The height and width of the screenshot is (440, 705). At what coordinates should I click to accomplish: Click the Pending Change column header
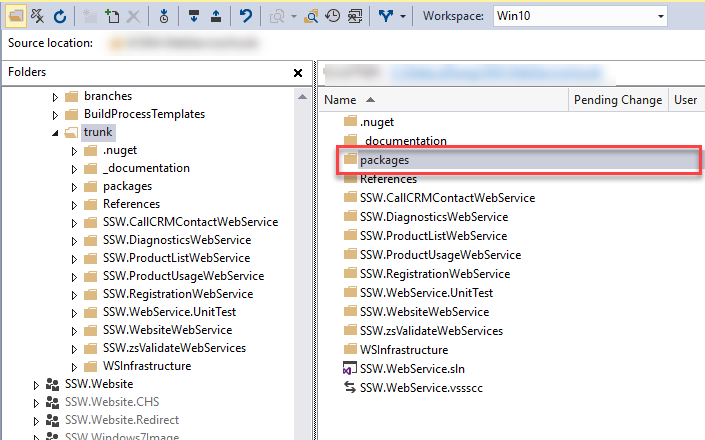click(617, 100)
